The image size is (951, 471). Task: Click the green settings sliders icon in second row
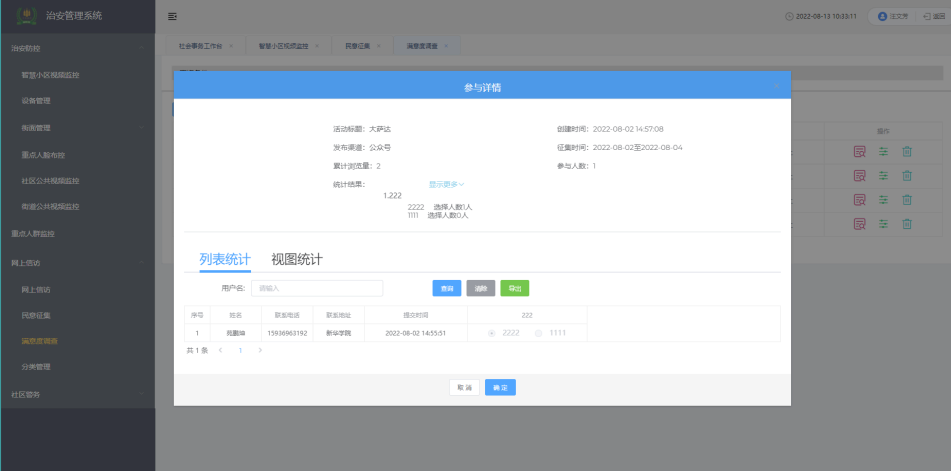(x=883, y=176)
